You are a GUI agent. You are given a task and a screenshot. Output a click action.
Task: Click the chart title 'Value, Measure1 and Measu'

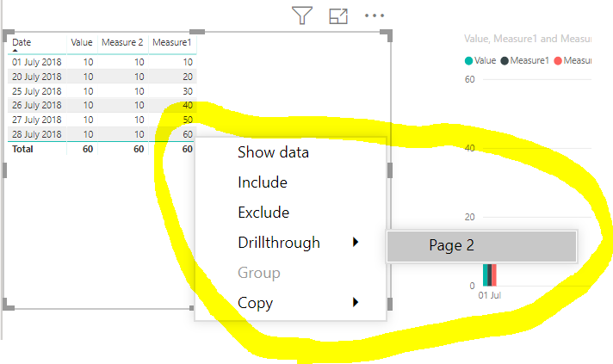[528, 39]
